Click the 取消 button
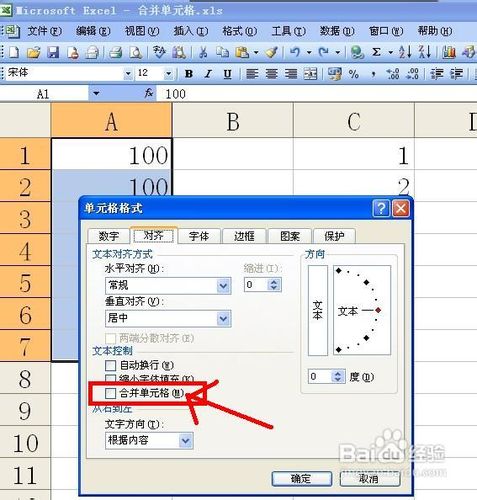The height and width of the screenshot is (500, 477). [x=369, y=479]
